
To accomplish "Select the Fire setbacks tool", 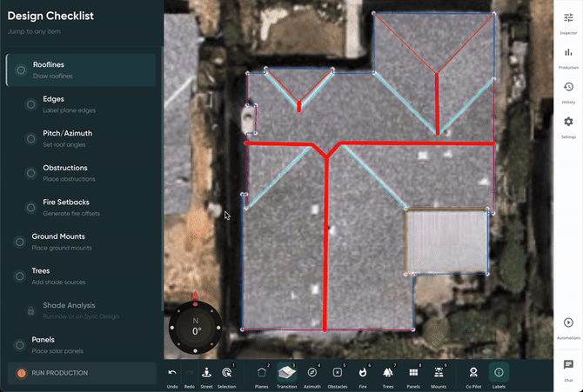I will (362, 375).
